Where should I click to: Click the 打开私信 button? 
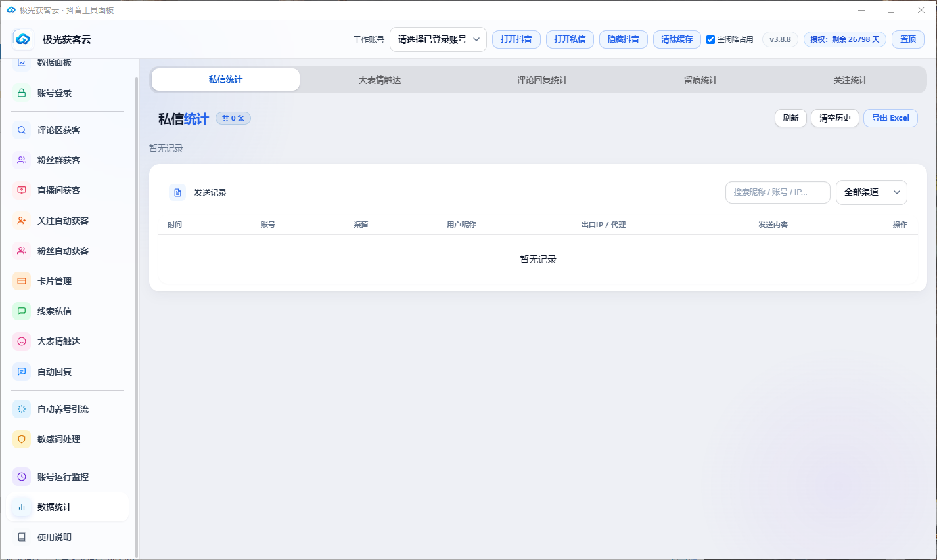click(x=570, y=39)
